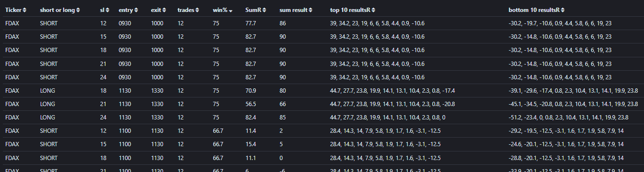Click the sort arrows next to 'entry'

[x=137, y=10]
